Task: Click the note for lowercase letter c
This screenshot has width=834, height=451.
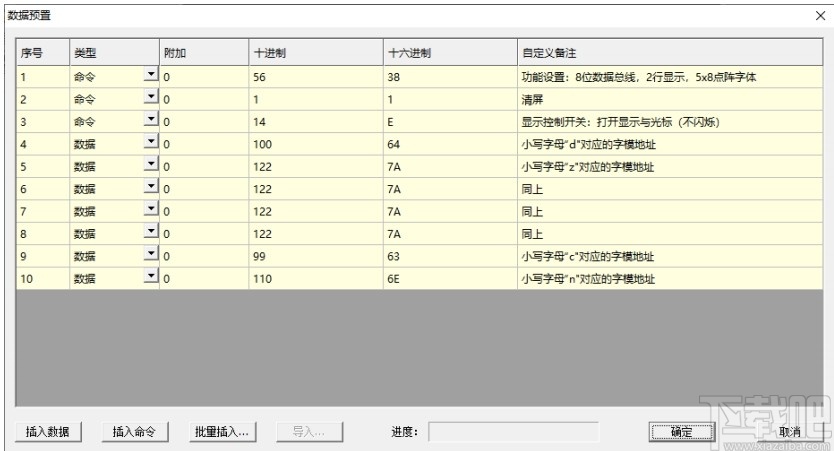Action: 670,256
